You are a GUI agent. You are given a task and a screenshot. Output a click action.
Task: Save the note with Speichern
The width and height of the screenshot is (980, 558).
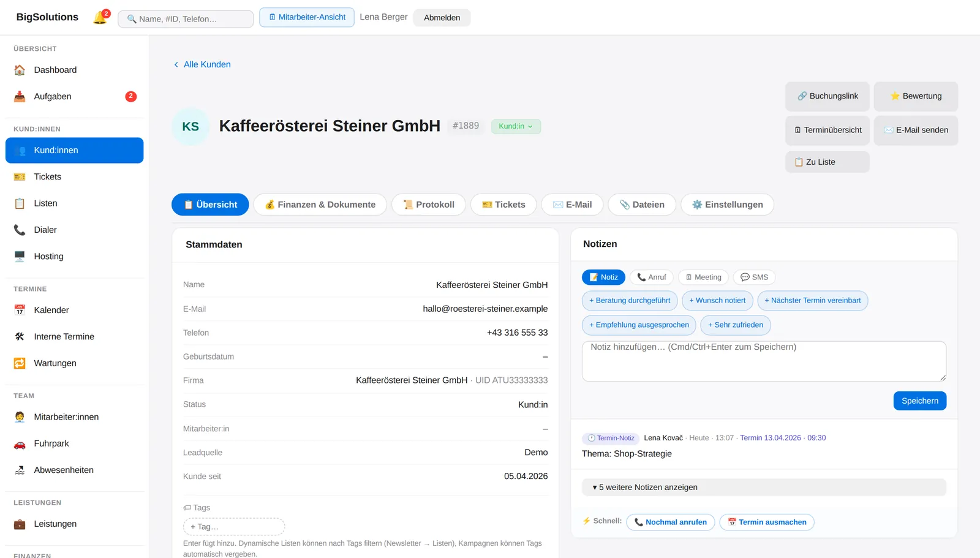920,401
